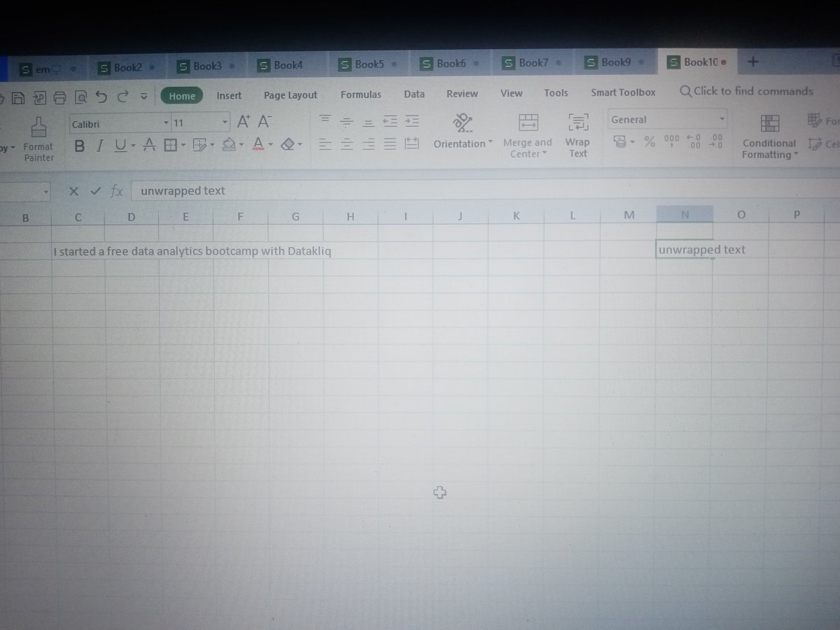Viewport: 840px width, 630px height.
Task: Open Underline style dropdown arrow
Action: (x=132, y=146)
